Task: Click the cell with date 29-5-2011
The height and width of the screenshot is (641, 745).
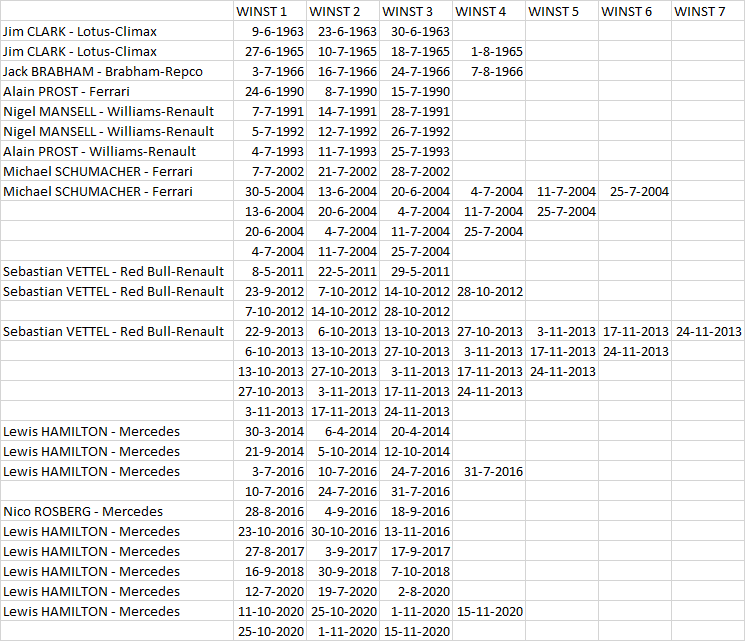Action: (416, 271)
